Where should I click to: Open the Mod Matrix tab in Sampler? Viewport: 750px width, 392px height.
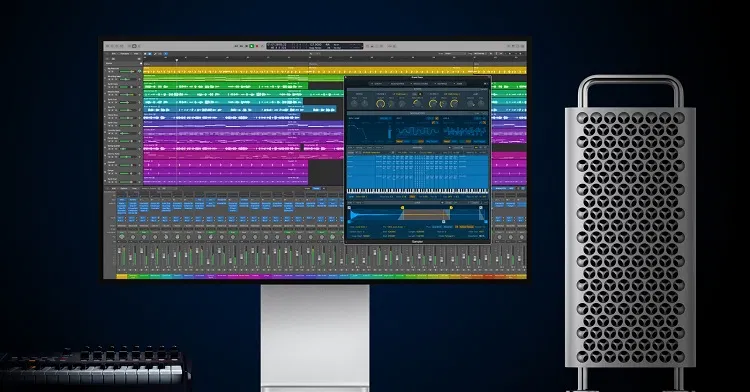pyautogui.click(x=397, y=84)
